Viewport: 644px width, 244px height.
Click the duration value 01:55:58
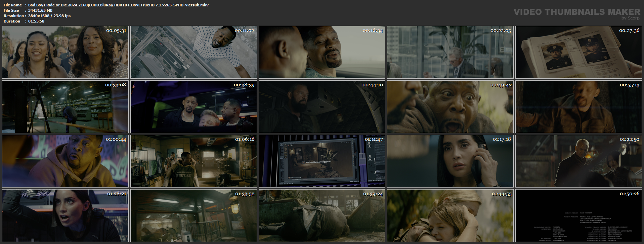click(x=36, y=21)
